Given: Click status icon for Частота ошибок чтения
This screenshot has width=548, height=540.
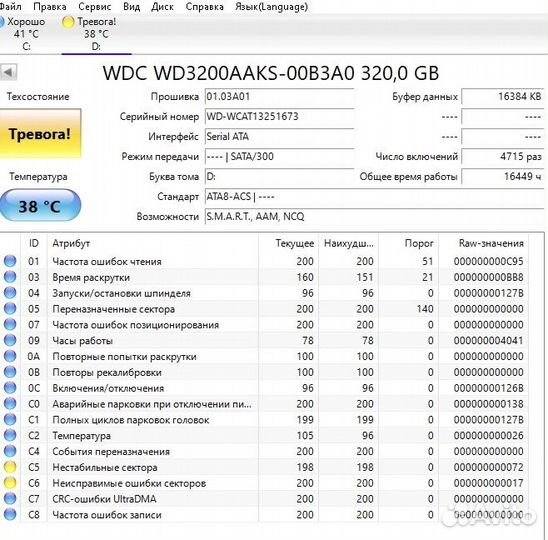Looking at the screenshot, I should coord(10,261).
